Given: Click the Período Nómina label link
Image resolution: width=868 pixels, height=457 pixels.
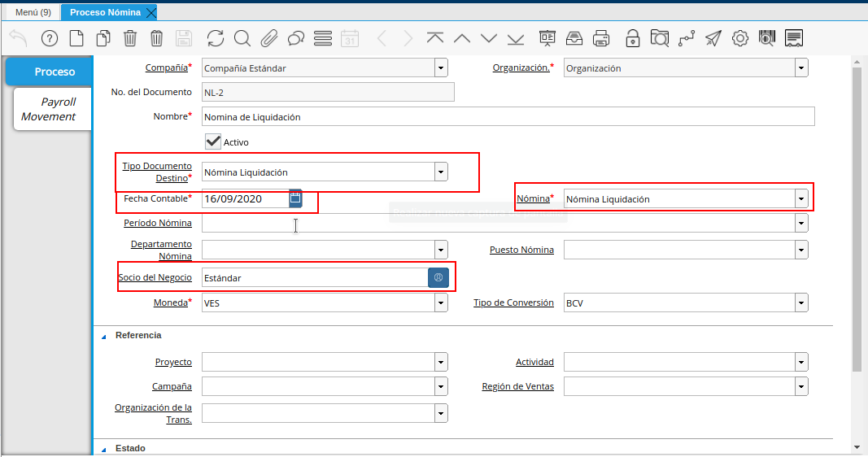Looking at the screenshot, I should coord(158,223).
